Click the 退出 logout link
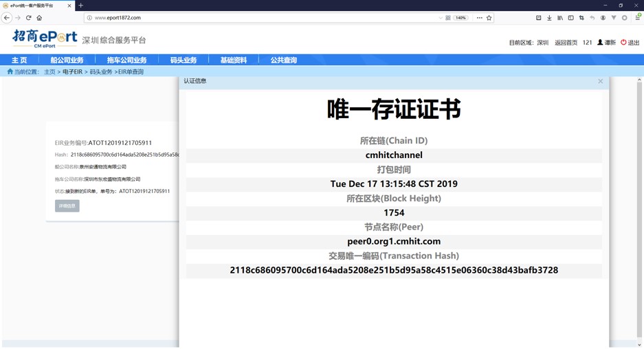 630,43
